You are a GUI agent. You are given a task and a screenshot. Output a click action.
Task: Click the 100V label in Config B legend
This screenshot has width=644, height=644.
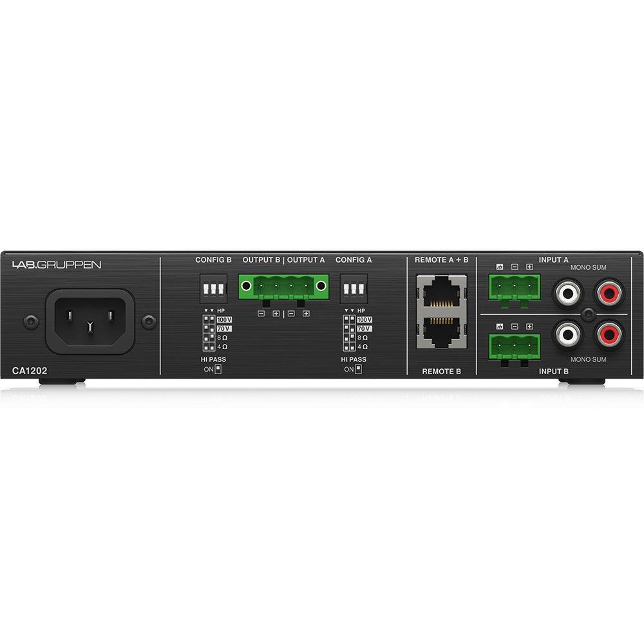tap(224, 319)
